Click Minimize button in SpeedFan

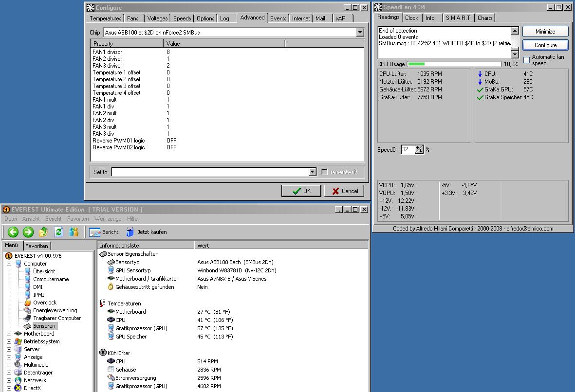(545, 32)
